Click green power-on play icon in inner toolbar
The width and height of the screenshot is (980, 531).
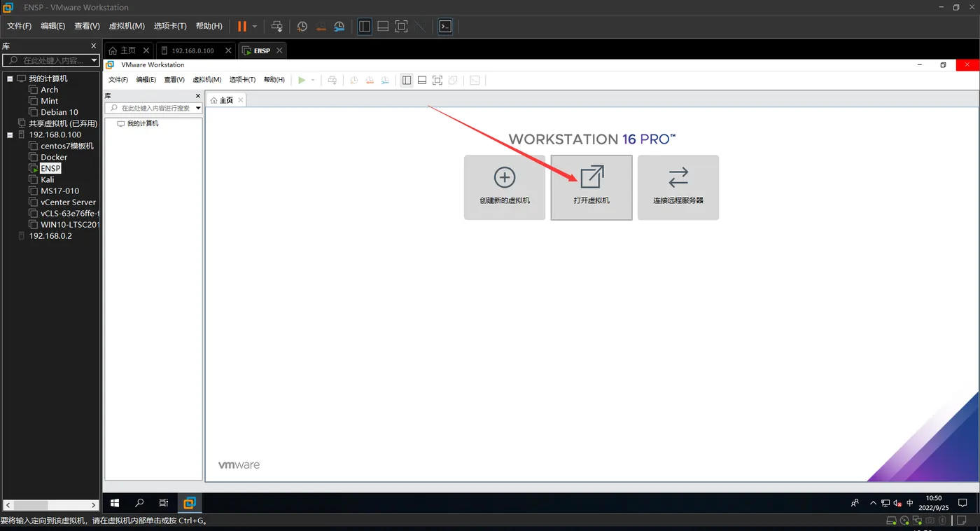pyautogui.click(x=302, y=80)
